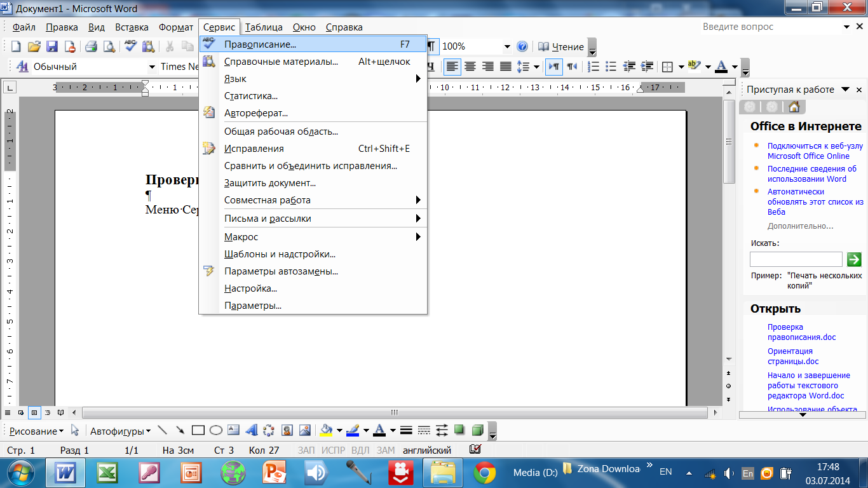This screenshot has width=868, height=488.
Task: Expand the Макрос submenu
Action: tap(313, 237)
